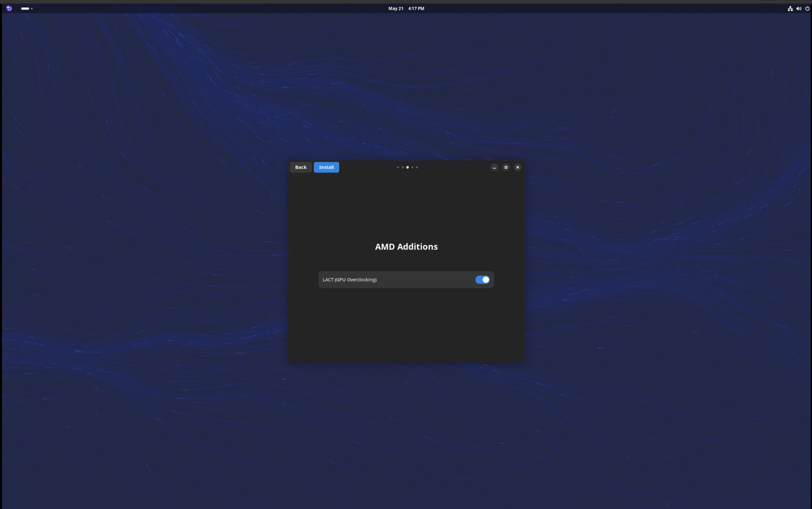Open the network status icon

pyautogui.click(x=790, y=8)
